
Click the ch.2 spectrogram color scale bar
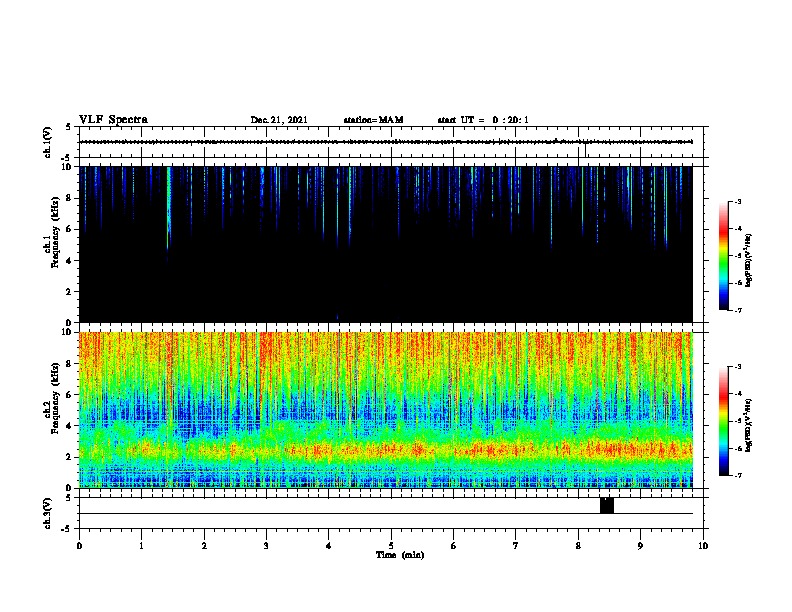coord(723,421)
